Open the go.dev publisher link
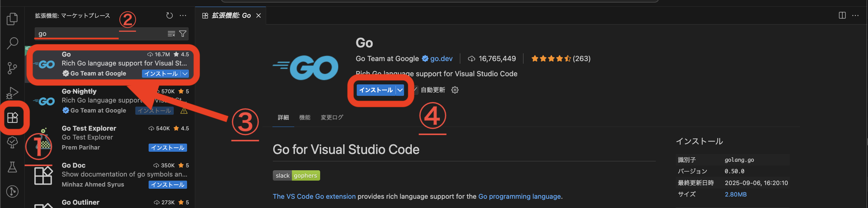Viewport: 868px width, 208px height. tap(441, 58)
